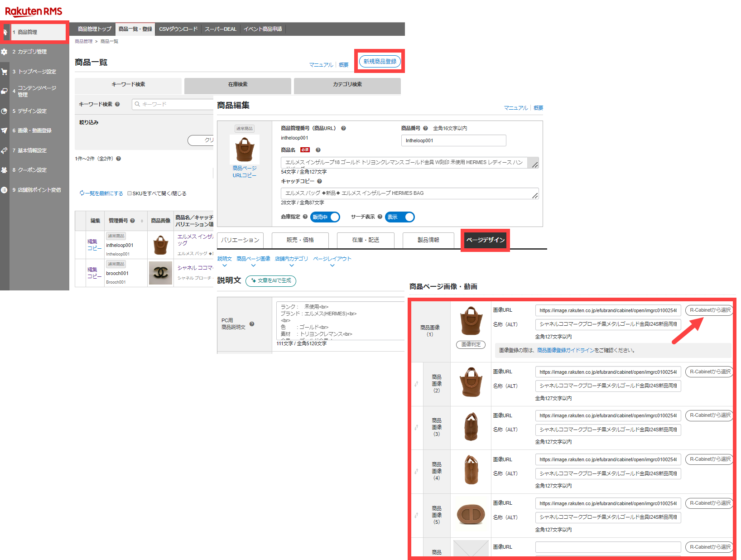Open 商品画像登録ガイドライン link
741x560 pixels.
pos(565,350)
